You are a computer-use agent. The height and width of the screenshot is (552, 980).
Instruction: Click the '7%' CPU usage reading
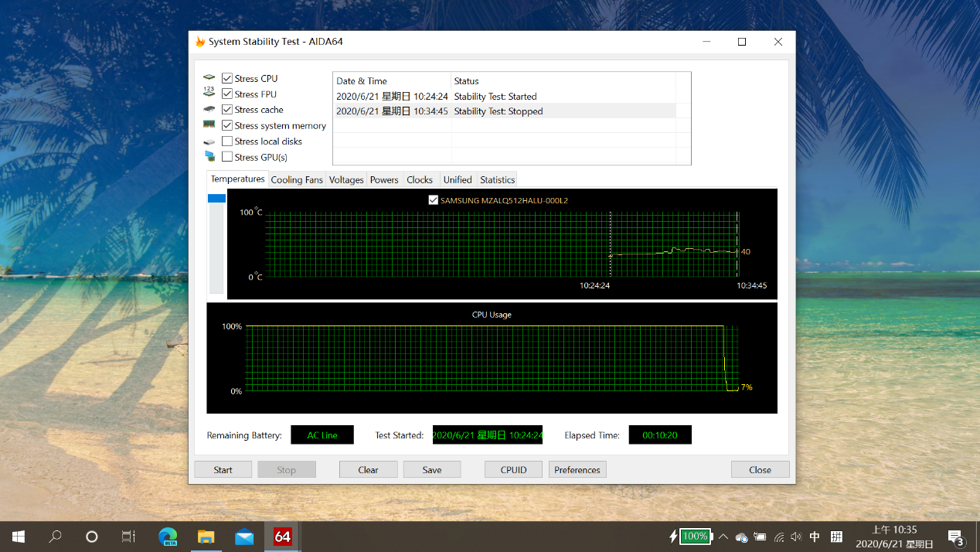pyautogui.click(x=747, y=387)
